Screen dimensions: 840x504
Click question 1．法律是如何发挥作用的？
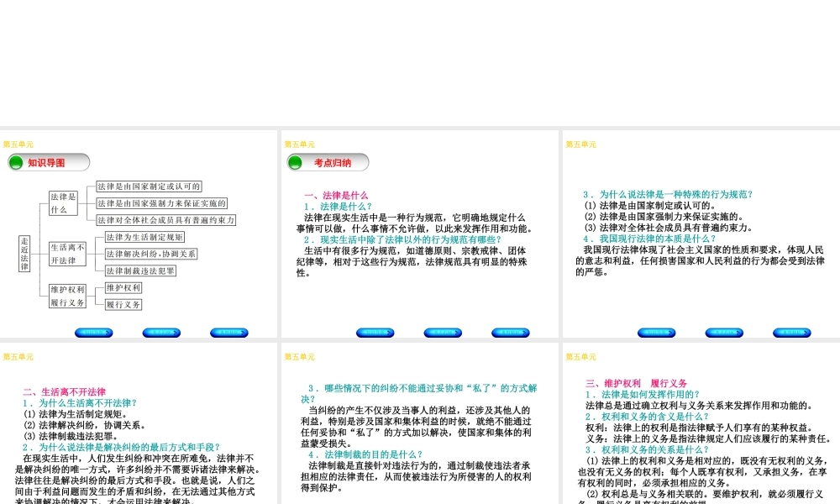[x=643, y=394]
